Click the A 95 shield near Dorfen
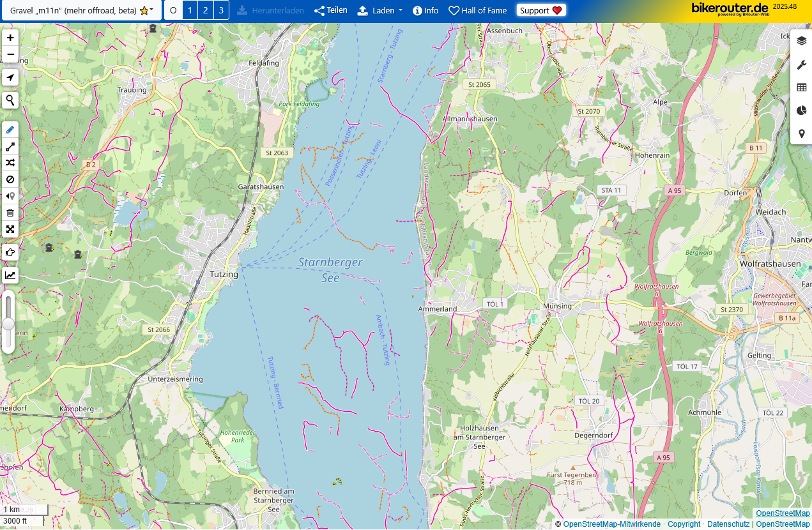Image resolution: width=812 pixels, height=530 pixels. (675, 190)
